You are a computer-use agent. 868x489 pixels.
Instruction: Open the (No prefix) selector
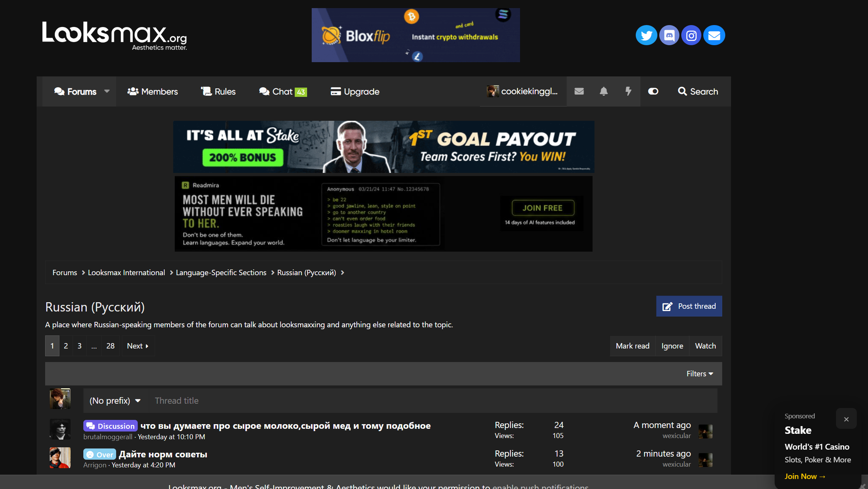coord(115,401)
